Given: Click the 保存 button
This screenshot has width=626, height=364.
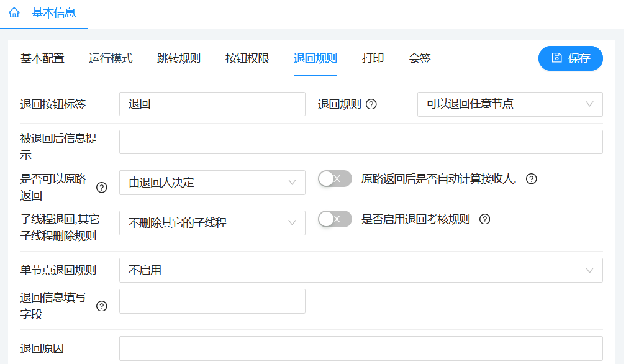Looking at the screenshot, I should [x=571, y=58].
